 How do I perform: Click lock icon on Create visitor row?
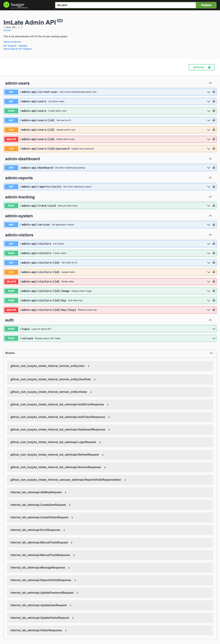tap(214, 253)
